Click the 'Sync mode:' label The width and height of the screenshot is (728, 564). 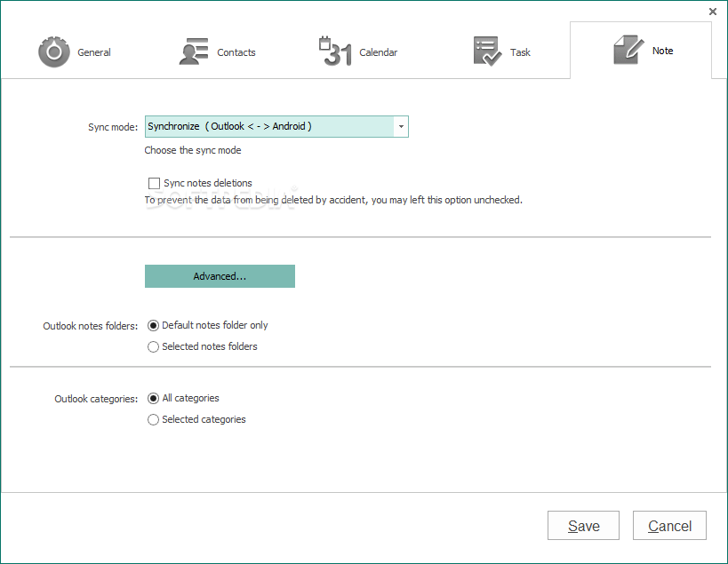(x=113, y=127)
